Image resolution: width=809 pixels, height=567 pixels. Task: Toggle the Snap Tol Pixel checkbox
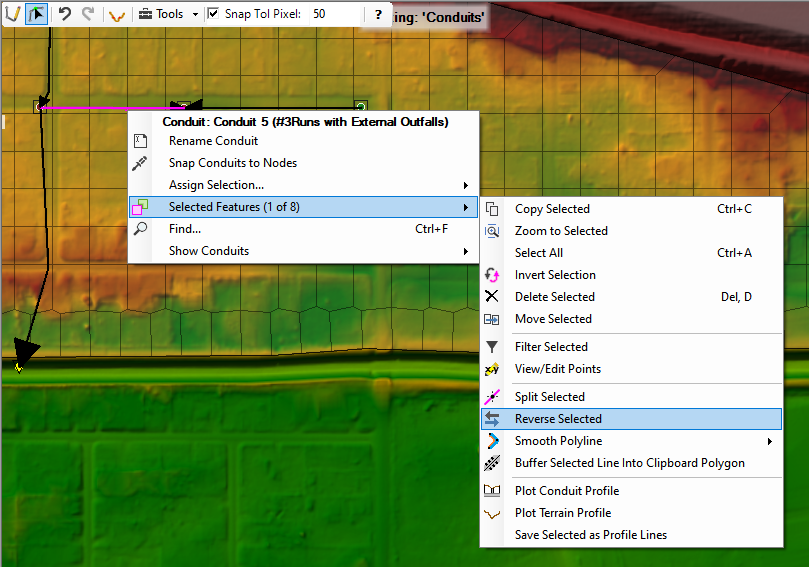tap(213, 14)
